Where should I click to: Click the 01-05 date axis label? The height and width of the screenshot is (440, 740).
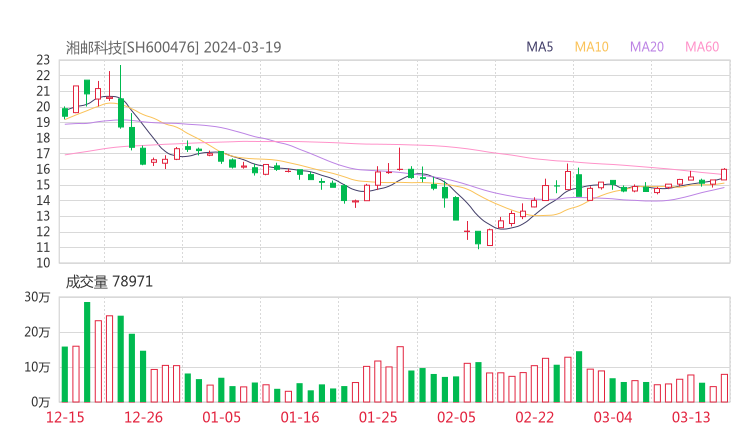tap(221, 417)
